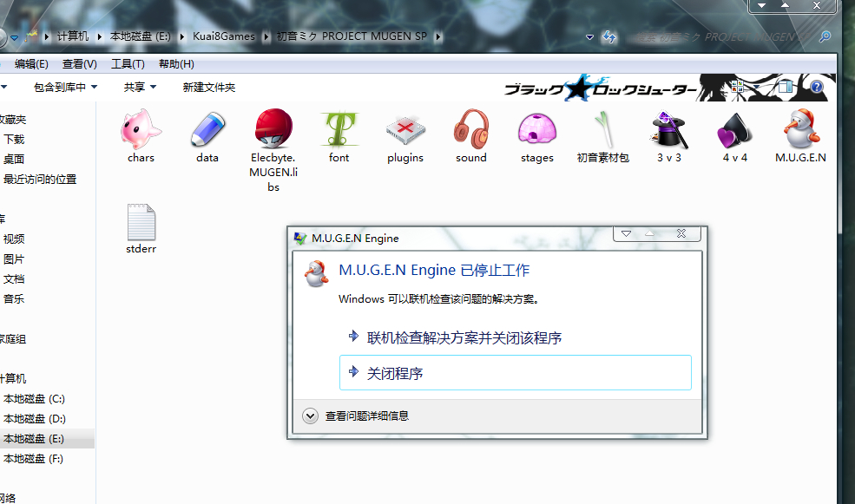Viewport: 855px width, 504px height.
Task: Expand arrow after 计算机 in breadcrumb
Action: pyautogui.click(x=99, y=36)
